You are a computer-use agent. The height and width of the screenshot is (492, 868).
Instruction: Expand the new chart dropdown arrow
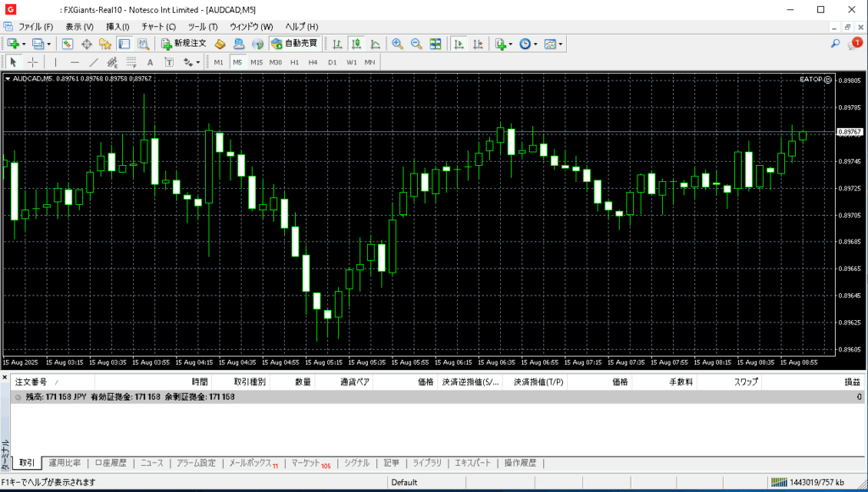(x=24, y=43)
